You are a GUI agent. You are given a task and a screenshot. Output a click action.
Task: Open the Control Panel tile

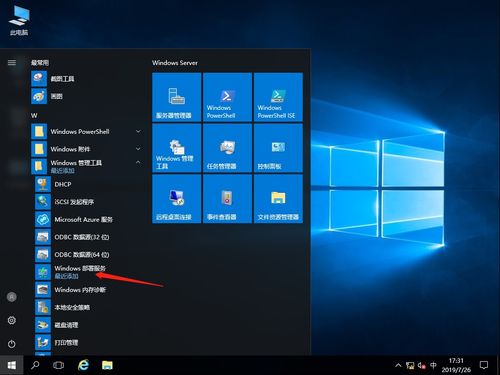click(x=278, y=148)
